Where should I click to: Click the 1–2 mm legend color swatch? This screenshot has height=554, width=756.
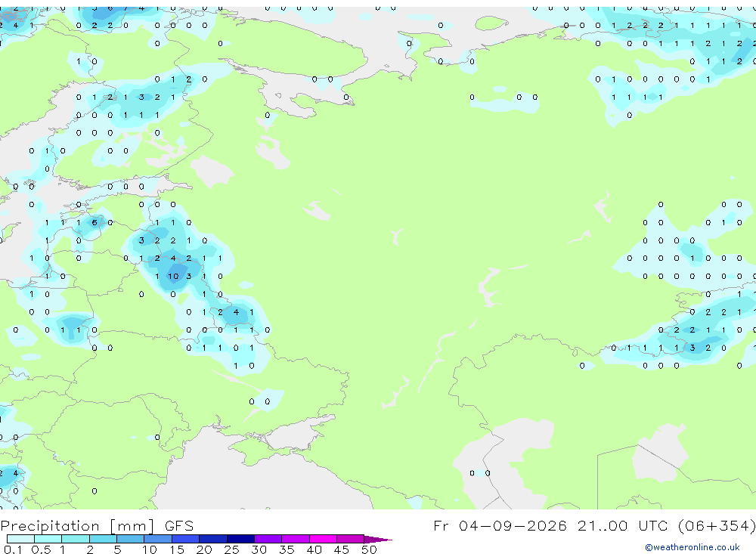(x=75, y=539)
